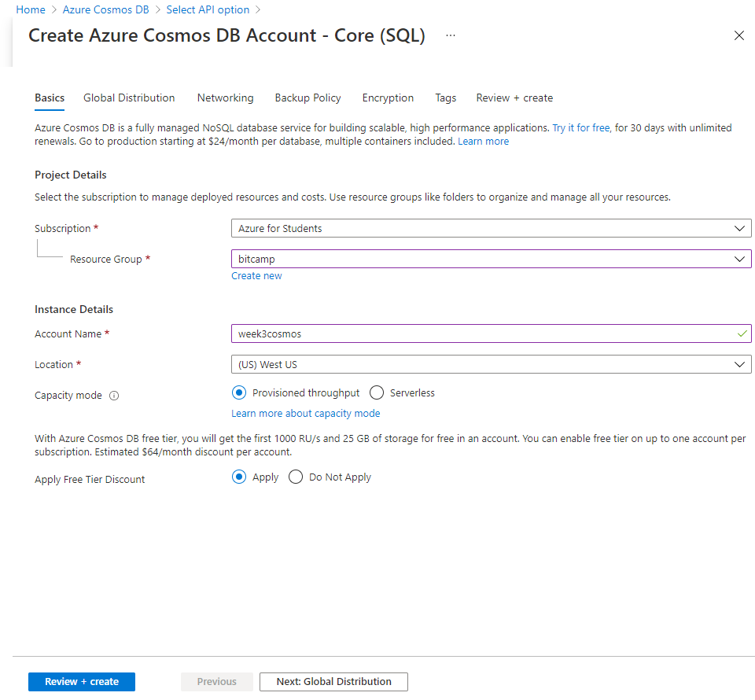This screenshot has height=700, width=755.
Task: Go to the Encryption tab
Action: [x=388, y=98]
